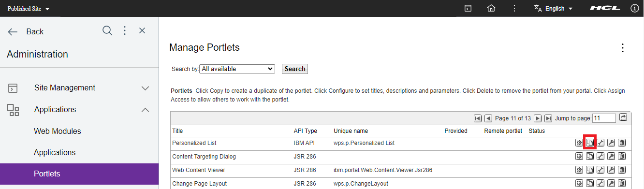Click the gear icon for Personalized List

point(579,143)
